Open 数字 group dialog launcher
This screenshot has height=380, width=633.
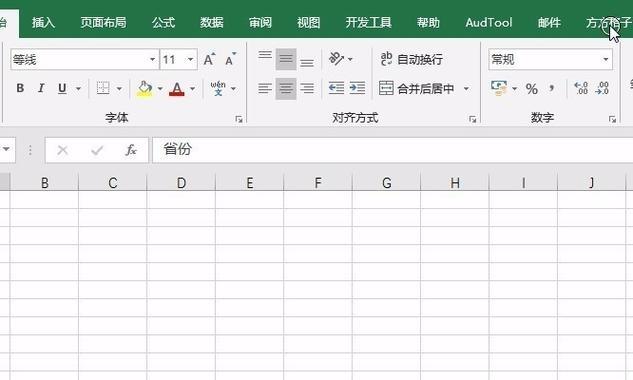(x=612, y=119)
